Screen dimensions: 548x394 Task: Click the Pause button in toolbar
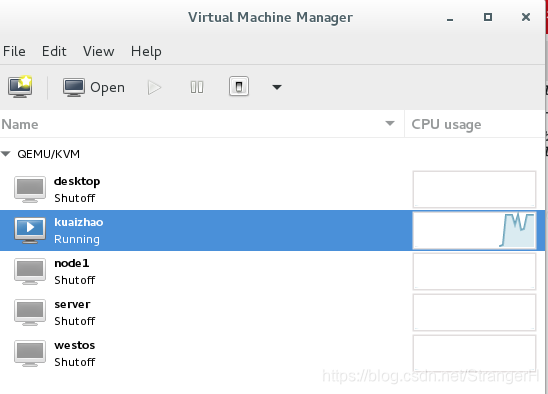pos(197,87)
